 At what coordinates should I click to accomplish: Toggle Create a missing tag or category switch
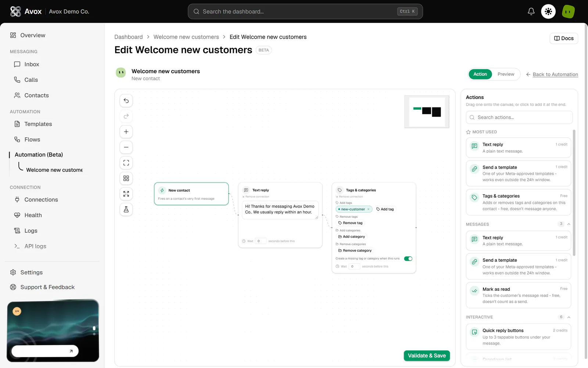[x=408, y=258]
